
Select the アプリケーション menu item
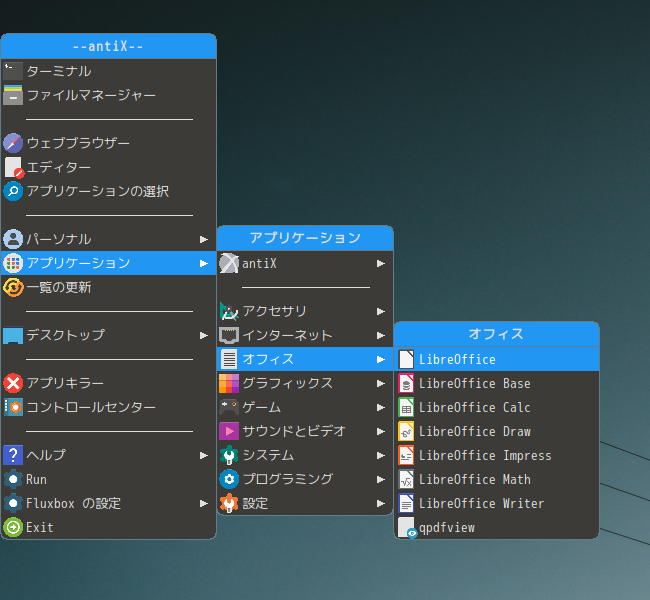[109, 263]
